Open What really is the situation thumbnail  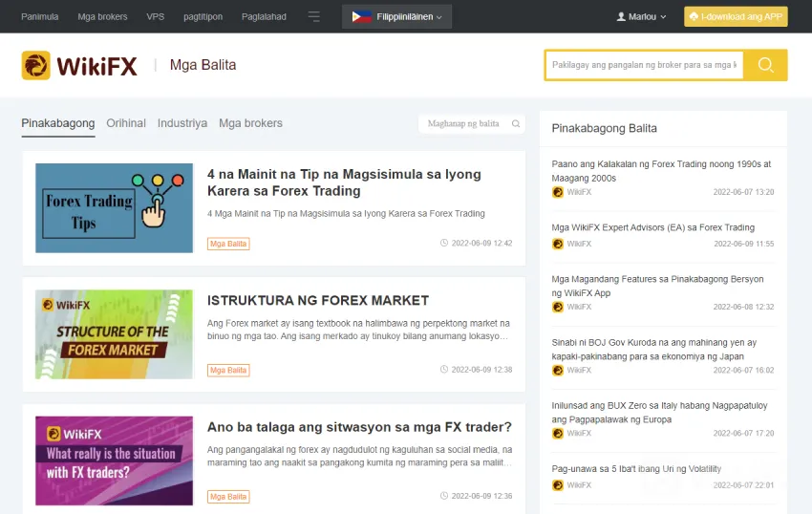[x=114, y=460]
